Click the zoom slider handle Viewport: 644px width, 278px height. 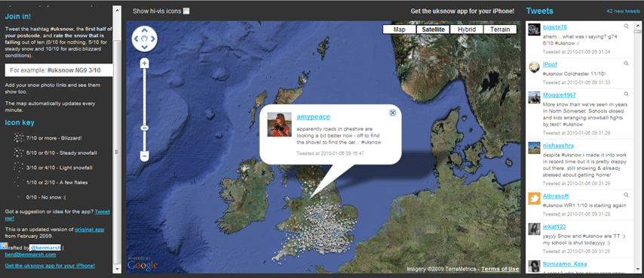tap(145, 128)
